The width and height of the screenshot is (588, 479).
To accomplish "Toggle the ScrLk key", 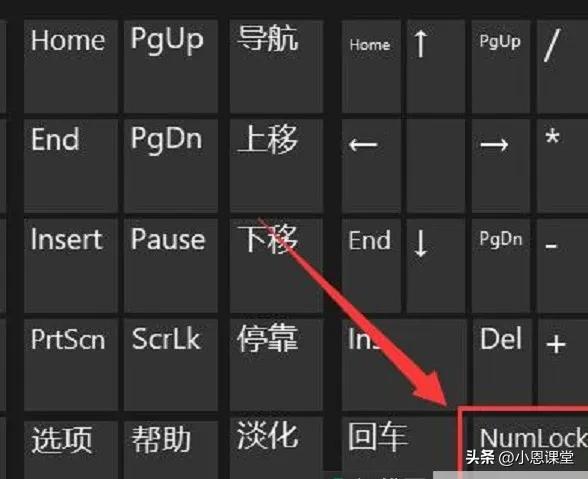I will 171,365.
